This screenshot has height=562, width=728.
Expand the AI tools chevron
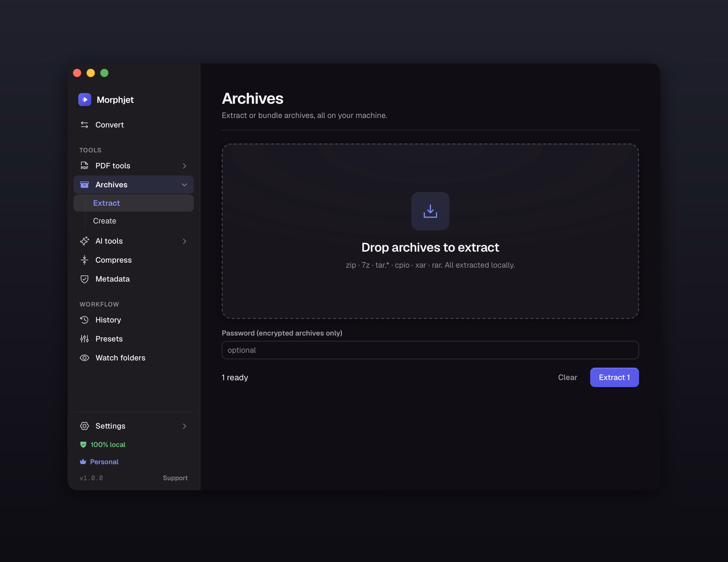tap(184, 241)
